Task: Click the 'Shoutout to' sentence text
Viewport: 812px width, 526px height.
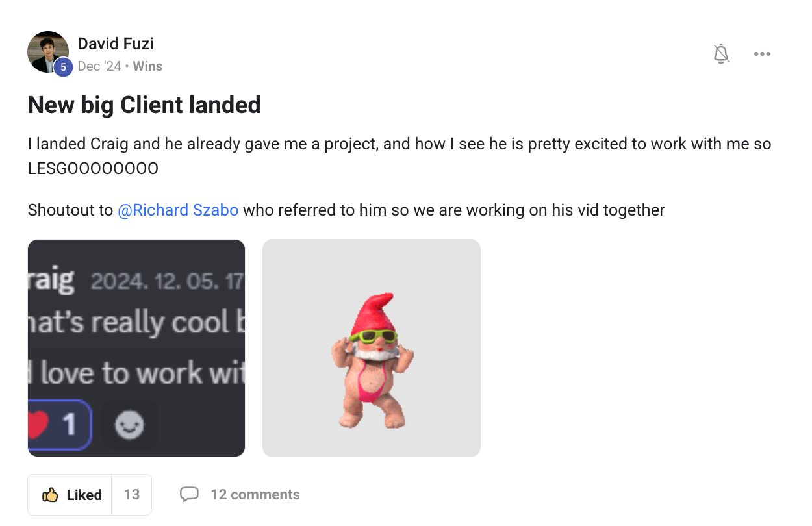Action: [346, 210]
